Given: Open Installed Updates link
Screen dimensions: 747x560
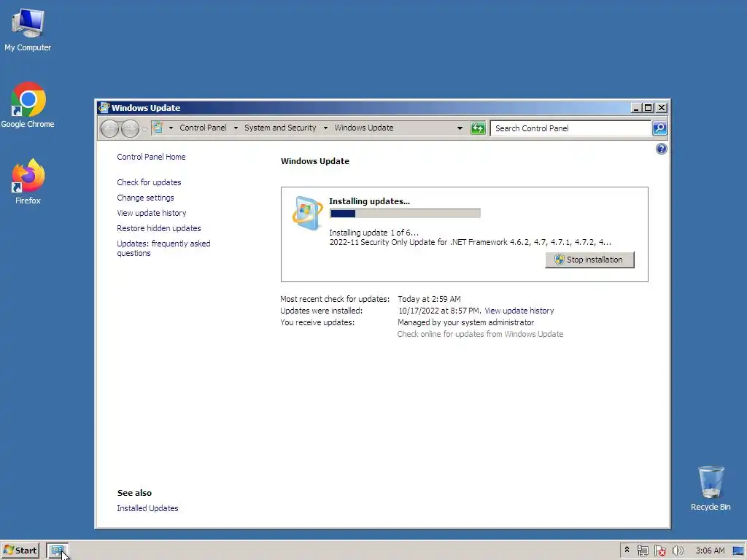Looking at the screenshot, I should click(x=147, y=508).
